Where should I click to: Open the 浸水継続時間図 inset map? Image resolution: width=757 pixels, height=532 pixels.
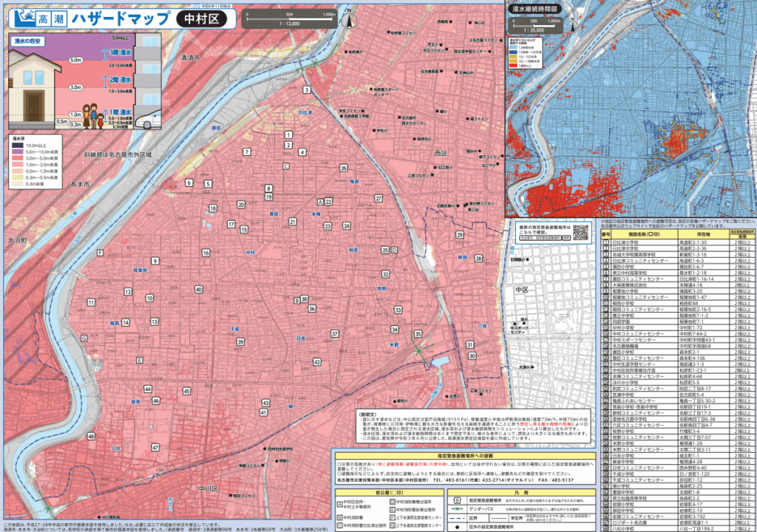coord(630,111)
